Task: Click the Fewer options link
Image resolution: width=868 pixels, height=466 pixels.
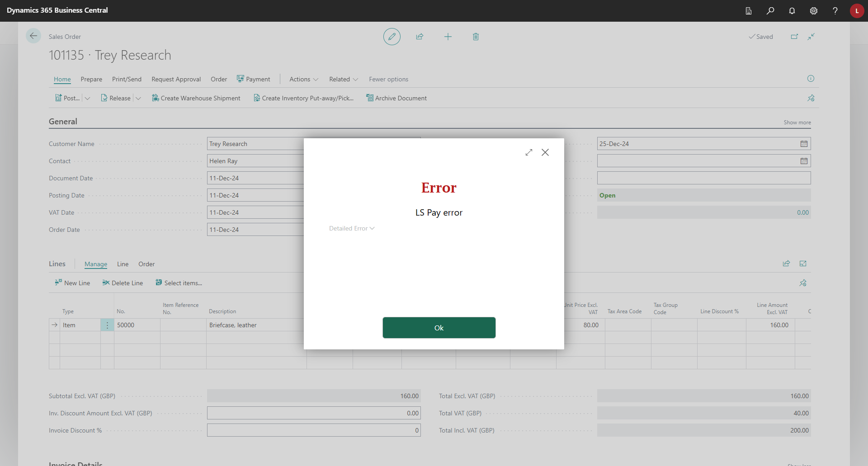Action: [388, 79]
